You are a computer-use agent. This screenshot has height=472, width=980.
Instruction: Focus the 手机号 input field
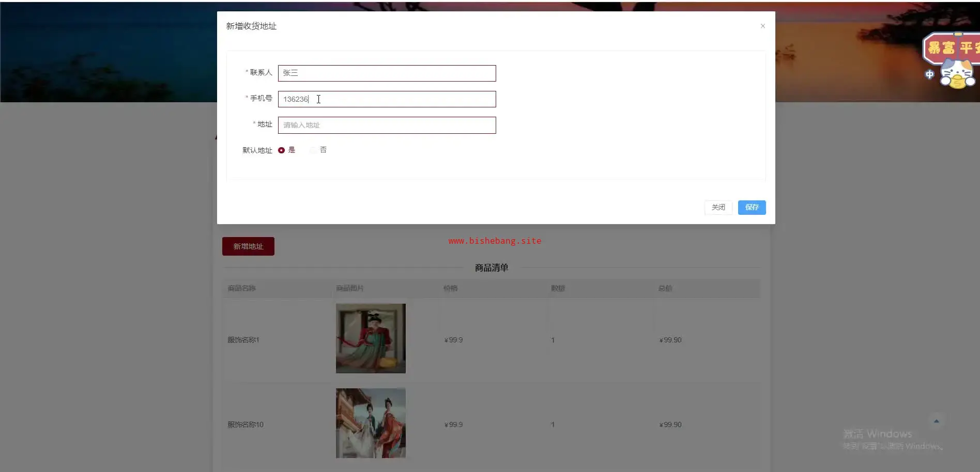coord(387,99)
